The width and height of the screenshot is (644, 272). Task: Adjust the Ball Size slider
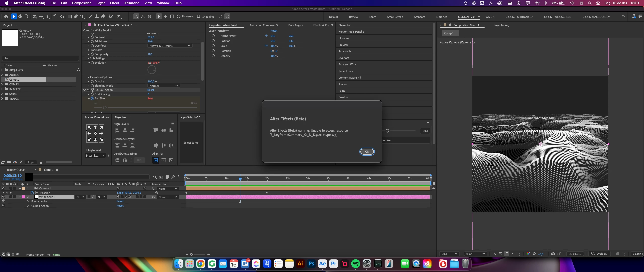click(x=105, y=108)
